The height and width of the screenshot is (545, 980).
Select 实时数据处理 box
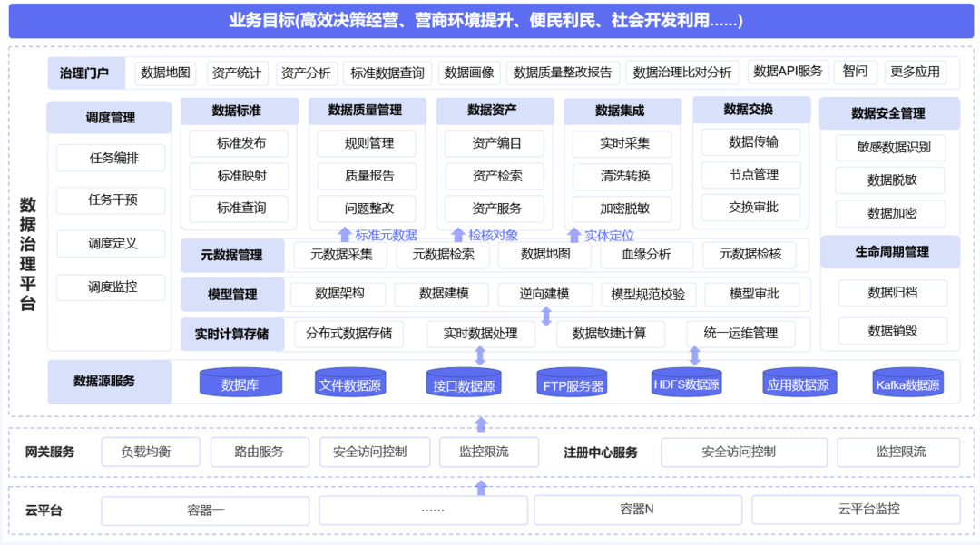[x=481, y=334]
